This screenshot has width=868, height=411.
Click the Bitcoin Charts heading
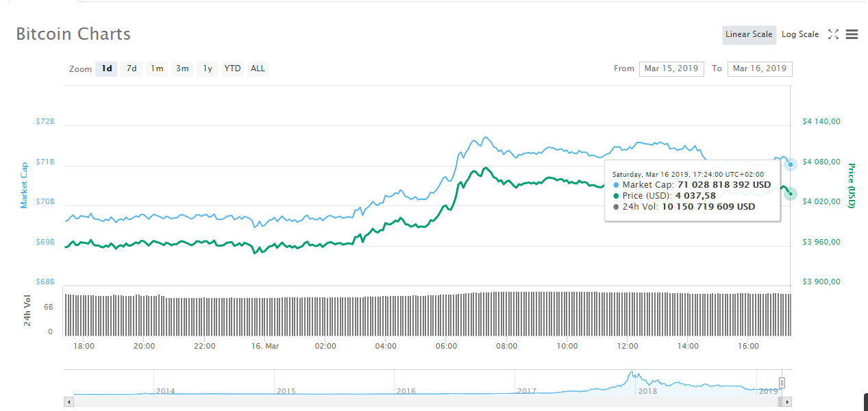click(73, 34)
